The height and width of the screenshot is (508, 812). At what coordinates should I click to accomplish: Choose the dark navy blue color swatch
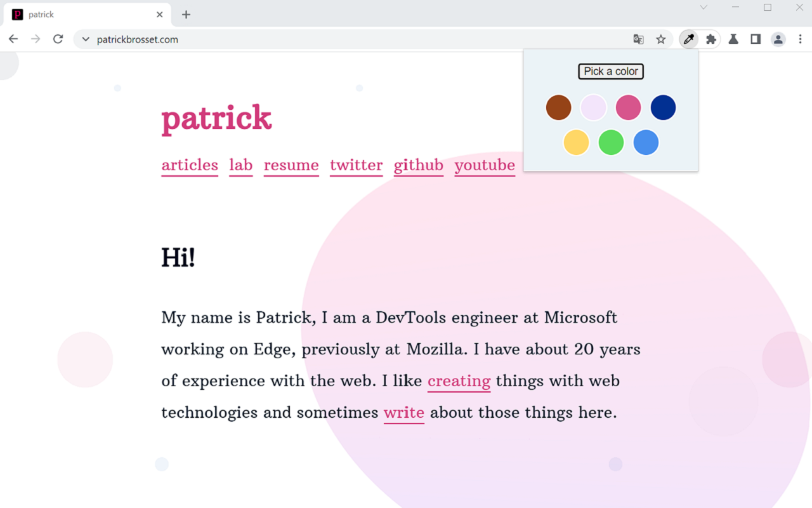click(x=664, y=107)
